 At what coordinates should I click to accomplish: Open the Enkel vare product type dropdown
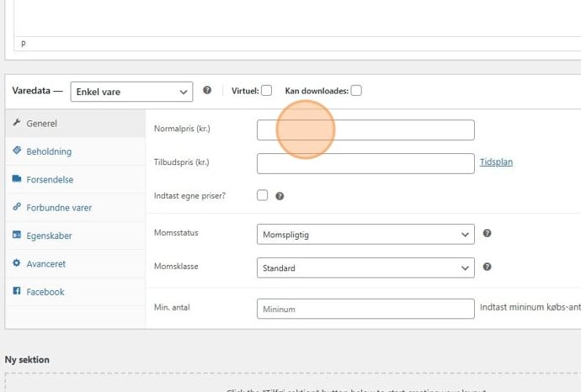pyautogui.click(x=131, y=92)
